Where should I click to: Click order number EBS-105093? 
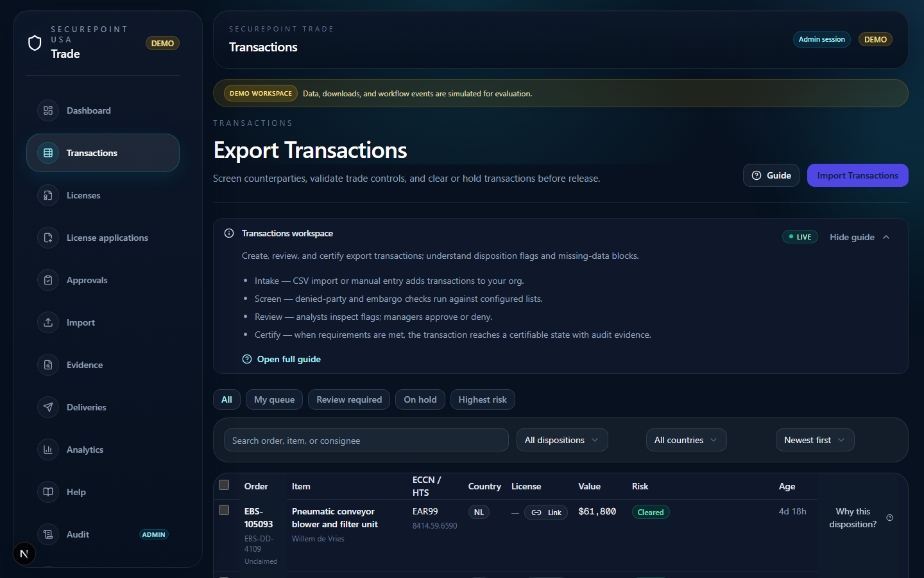pos(259,518)
